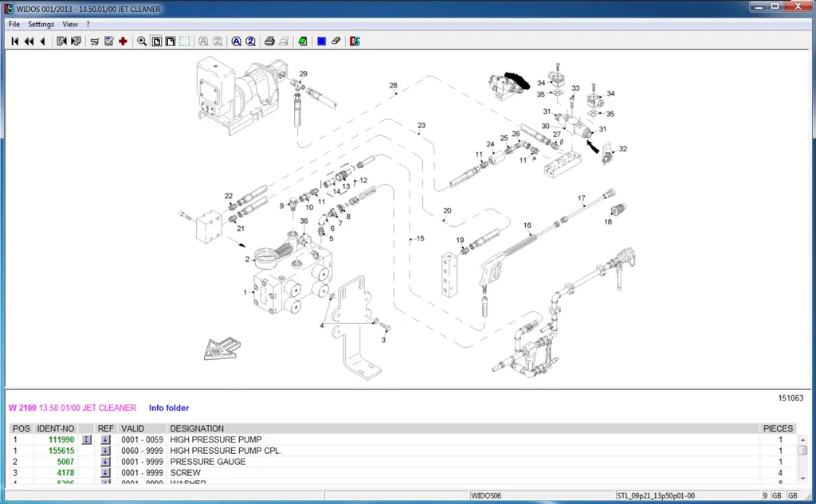This screenshot has height=504, width=816.
Task: Click the red plus toolbar icon
Action: (123, 41)
